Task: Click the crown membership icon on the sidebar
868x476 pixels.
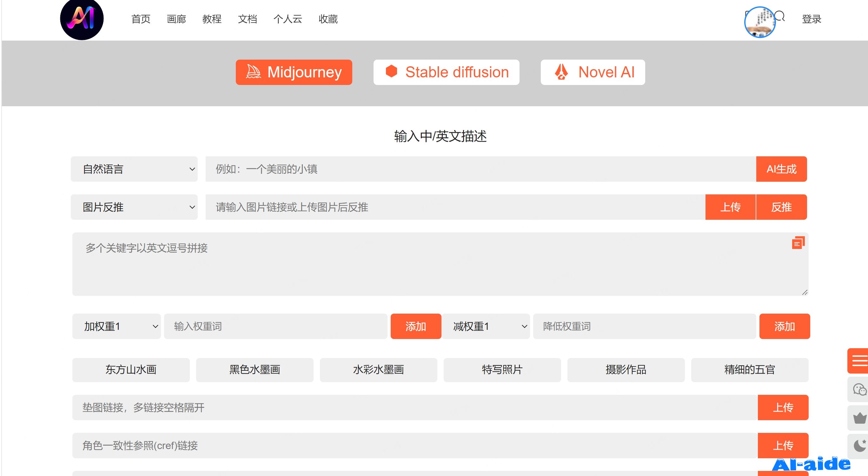Action: pos(859,418)
